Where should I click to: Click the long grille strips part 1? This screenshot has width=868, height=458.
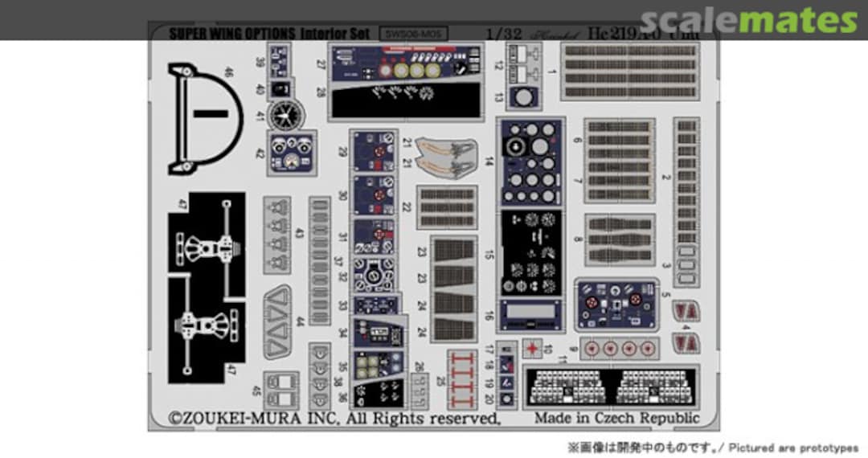(629, 72)
